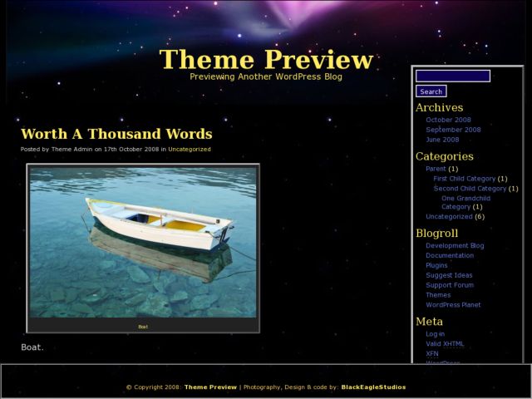Image resolution: width=532 pixels, height=399 pixels.
Task: Open Uncategorized in sidebar Categories
Action: point(449,216)
